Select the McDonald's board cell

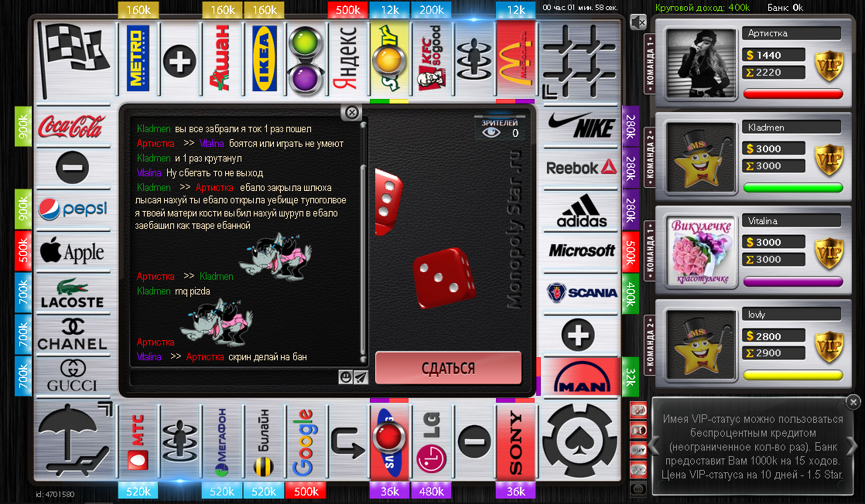tap(515, 60)
